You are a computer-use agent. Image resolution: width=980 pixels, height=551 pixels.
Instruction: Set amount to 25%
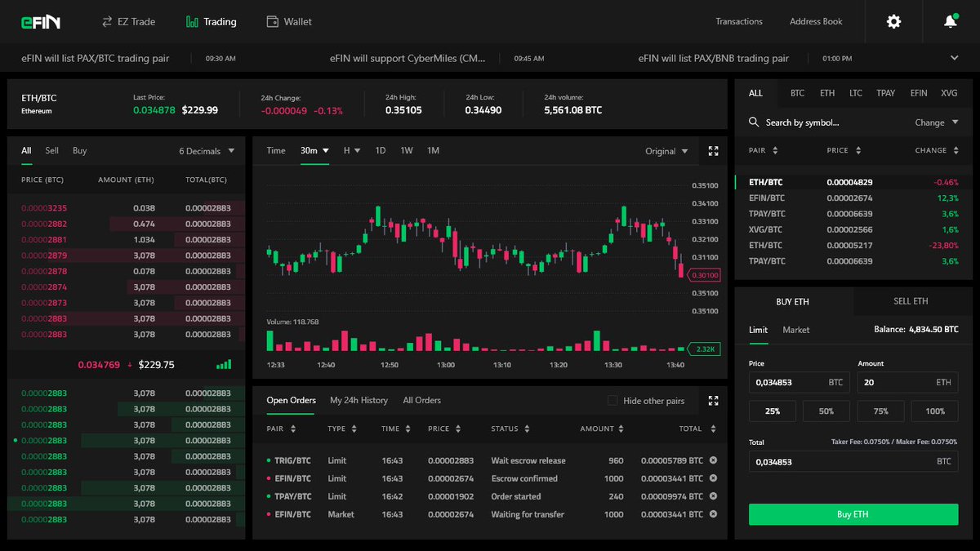[773, 411]
